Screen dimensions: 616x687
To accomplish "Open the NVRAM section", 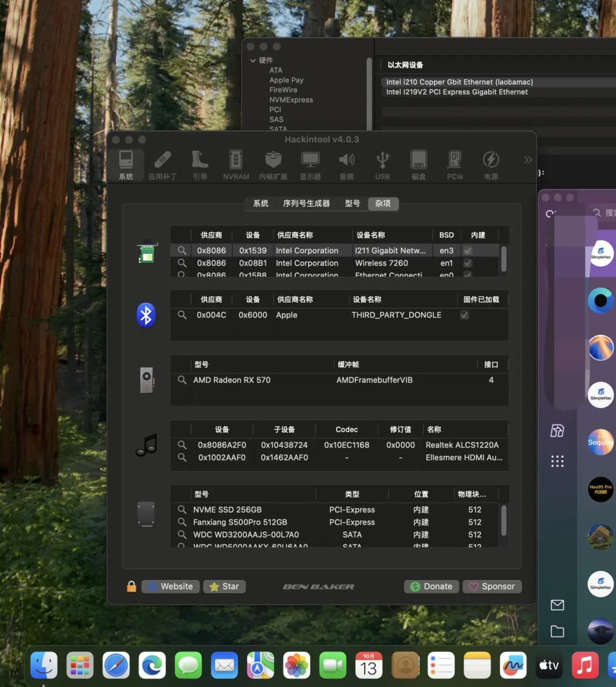I will 236,165.
